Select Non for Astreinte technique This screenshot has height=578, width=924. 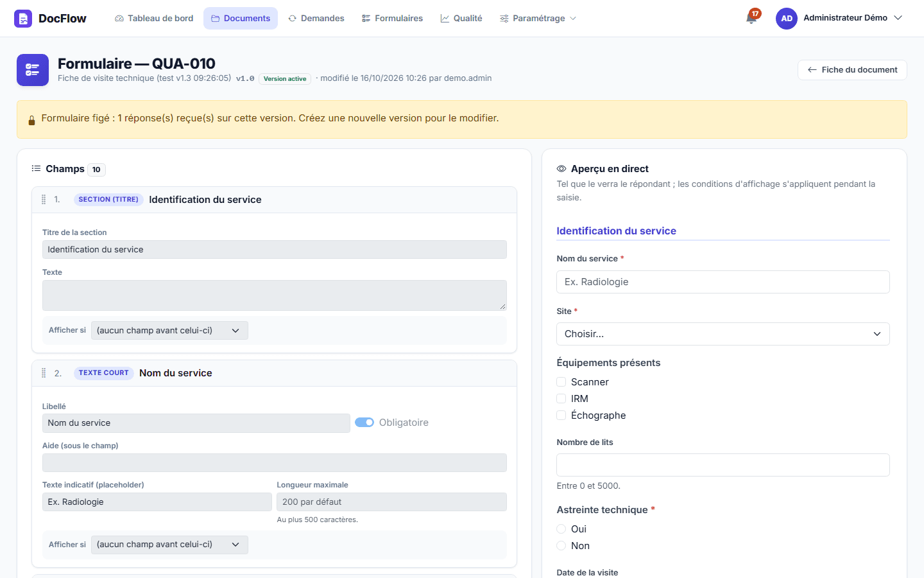pos(561,546)
